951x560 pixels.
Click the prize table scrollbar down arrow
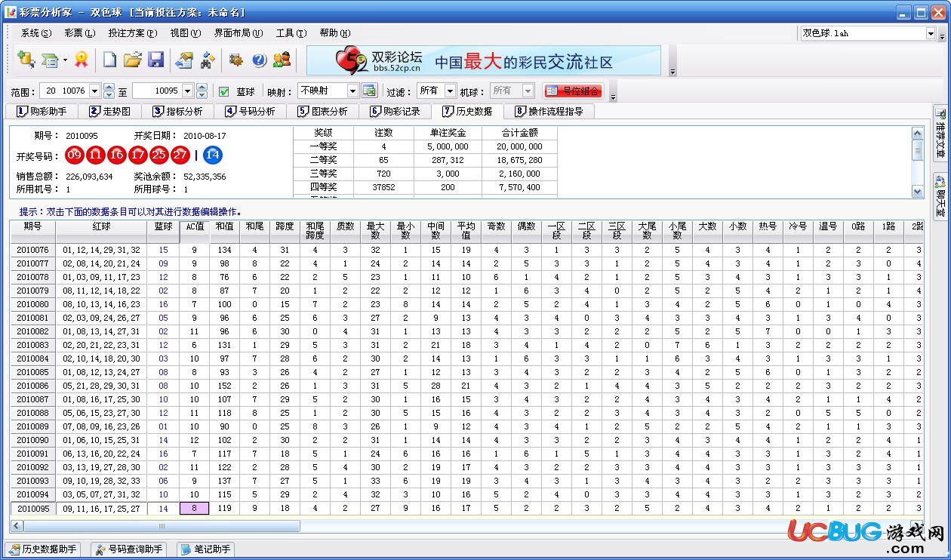pyautogui.click(x=918, y=192)
